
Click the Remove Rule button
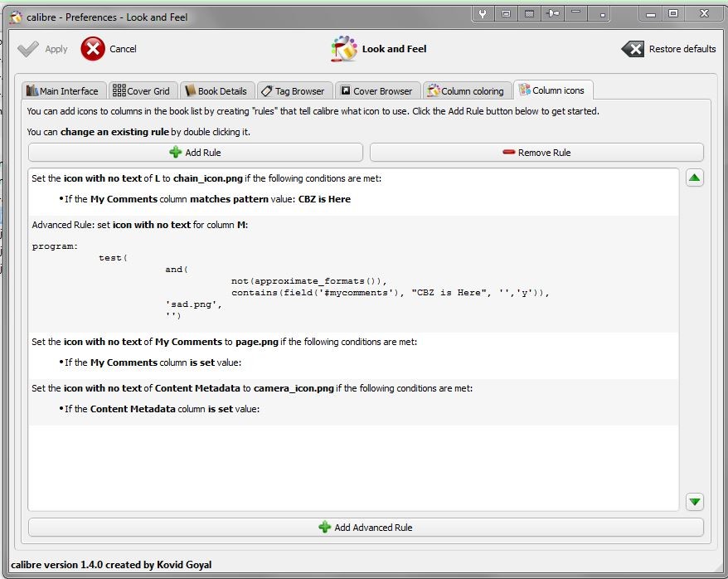(536, 153)
